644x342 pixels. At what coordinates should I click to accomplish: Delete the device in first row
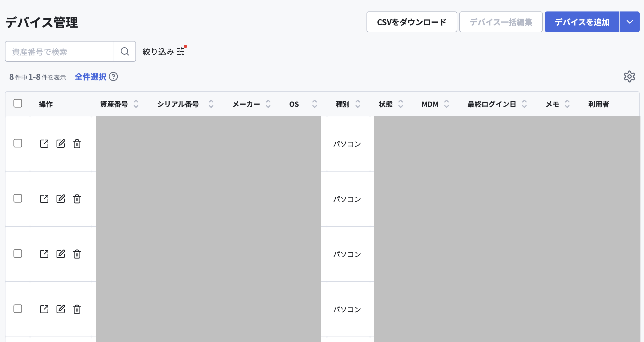77,143
